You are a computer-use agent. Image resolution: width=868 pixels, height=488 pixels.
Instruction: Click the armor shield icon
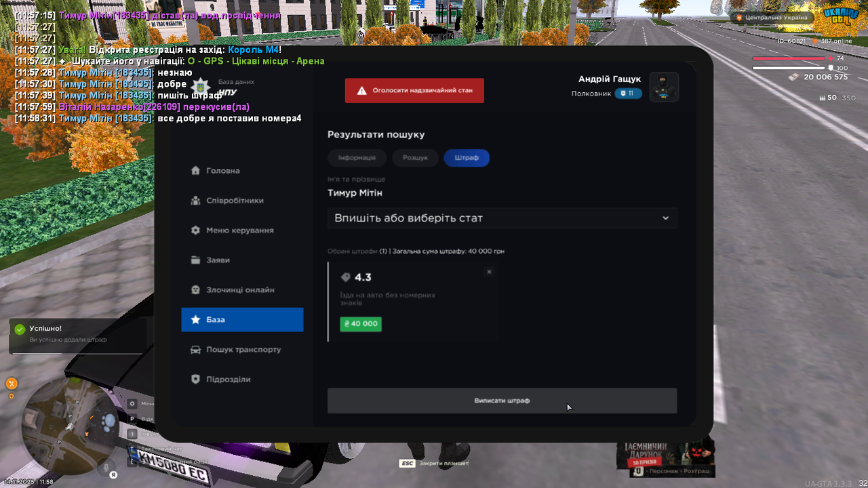tap(831, 68)
